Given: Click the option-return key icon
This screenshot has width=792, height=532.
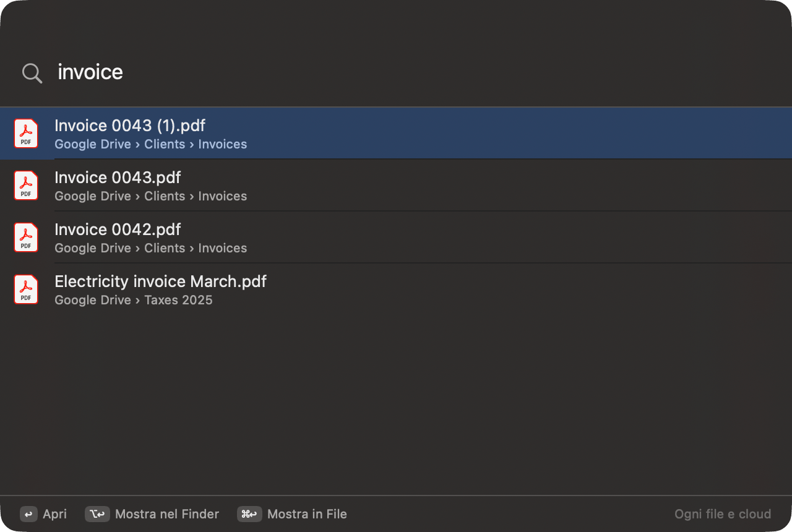Looking at the screenshot, I should [97, 514].
